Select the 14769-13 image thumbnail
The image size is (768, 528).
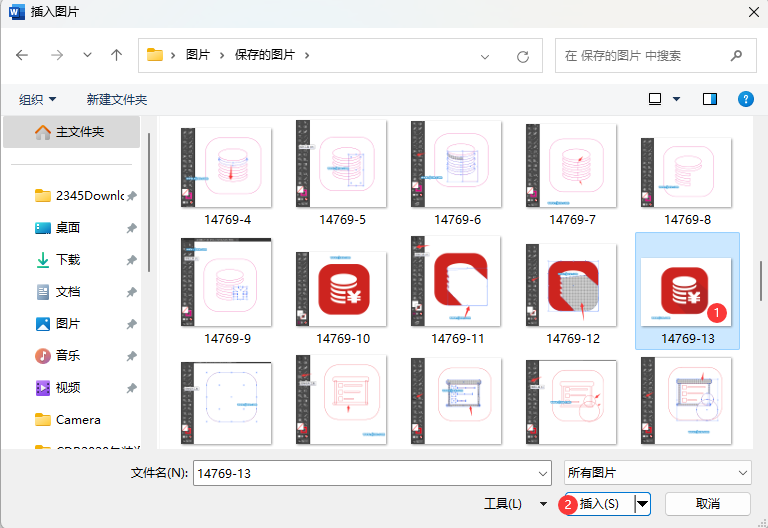tap(686, 292)
